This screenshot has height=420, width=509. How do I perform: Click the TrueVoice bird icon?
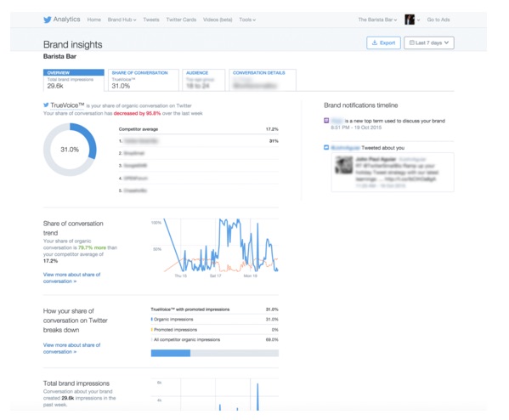tap(46, 105)
